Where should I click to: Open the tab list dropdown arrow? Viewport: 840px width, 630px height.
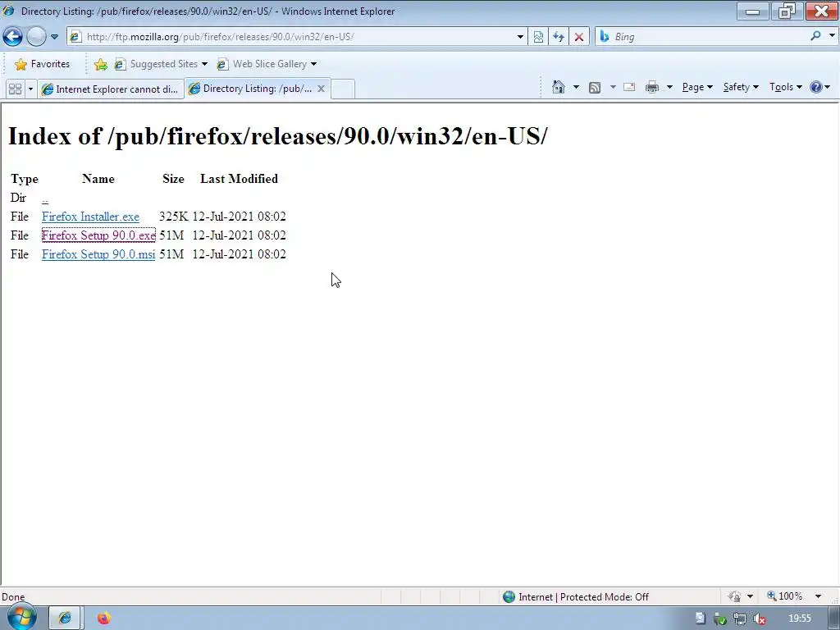30,89
